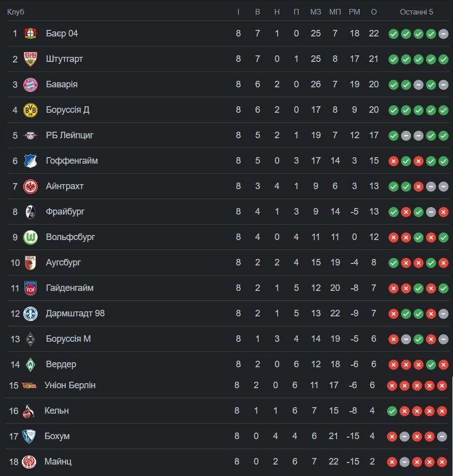This screenshot has width=453, height=476.
Task: Click the Клуб column header
Action: point(15,11)
